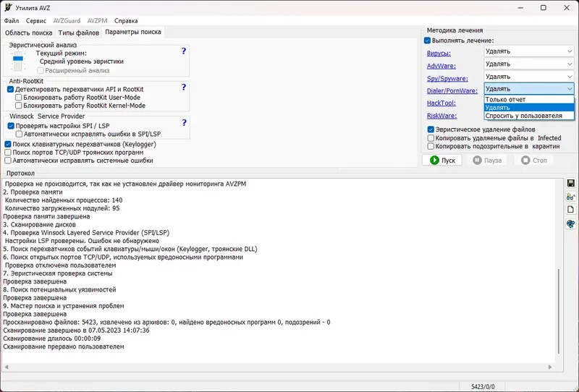The height and width of the screenshot is (392, 579).
Task: Open the AdvWare action dropdown
Action: pyautogui.click(x=529, y=64)
